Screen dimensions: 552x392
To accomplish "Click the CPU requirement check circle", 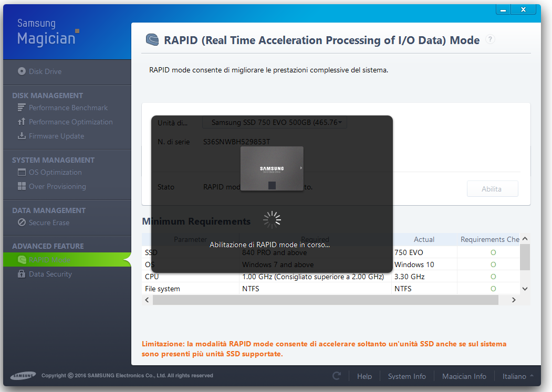I will tap(493, 277).
